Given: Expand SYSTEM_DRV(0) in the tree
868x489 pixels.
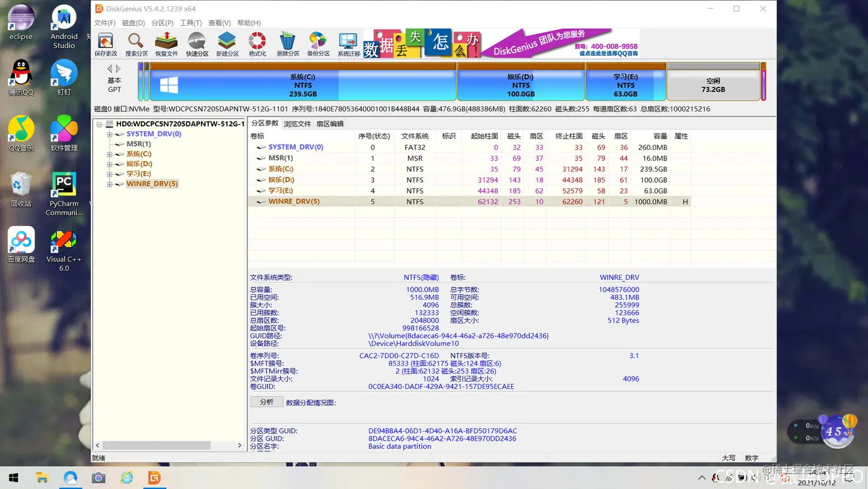Looking at the screenshot, I should 109,134.
